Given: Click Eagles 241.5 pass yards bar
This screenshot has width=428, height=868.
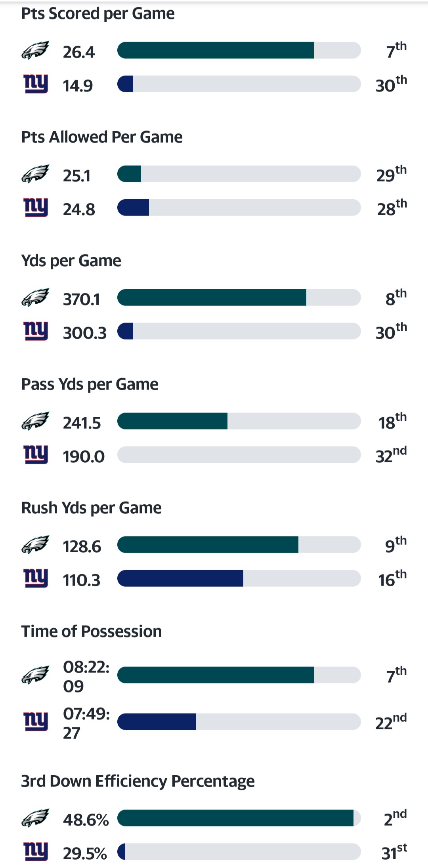Looking at the screenshot, I should coord(239,421).
